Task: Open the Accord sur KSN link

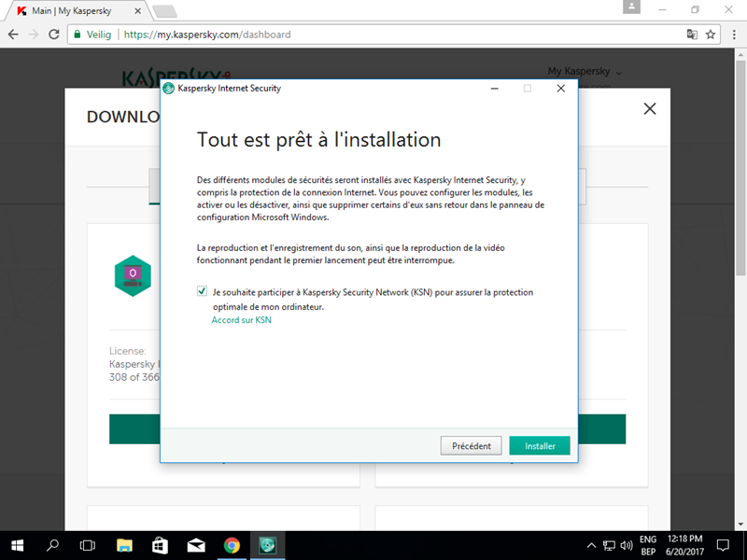Action: [x=241, y=320]
